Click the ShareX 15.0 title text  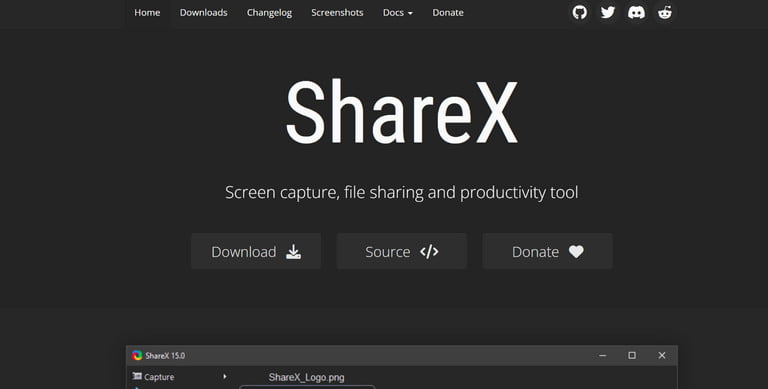(165, 356)
